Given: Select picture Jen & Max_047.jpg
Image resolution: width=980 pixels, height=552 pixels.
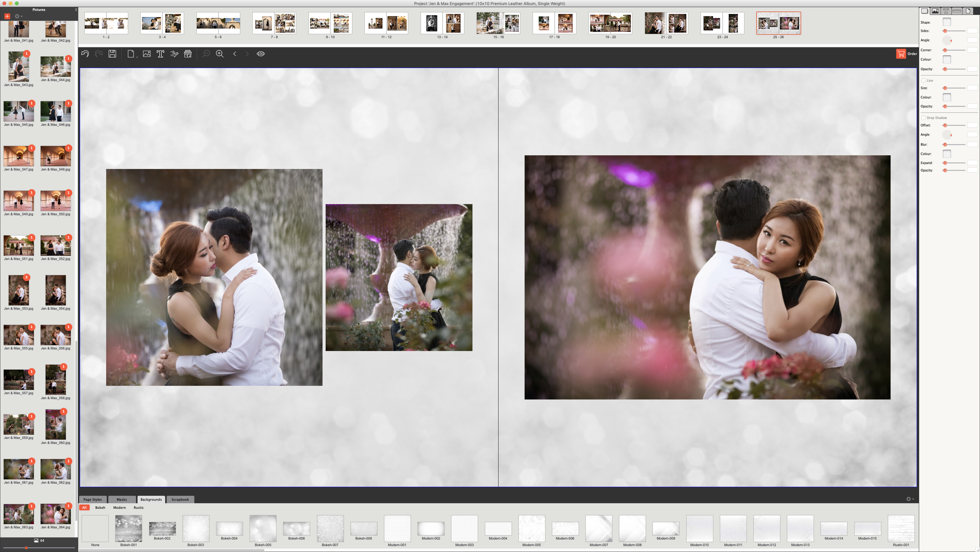Looking at the screenshot, I should pos(19,156).
